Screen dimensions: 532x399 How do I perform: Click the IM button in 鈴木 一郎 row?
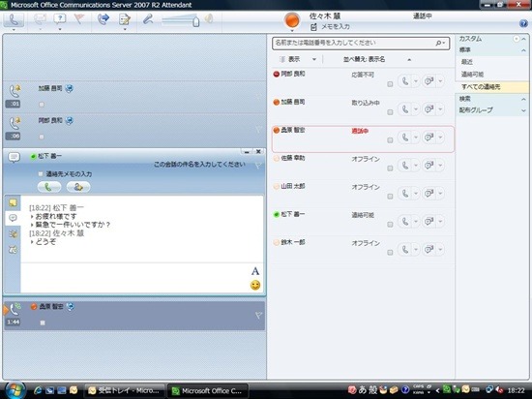click(x=429, y=249)
